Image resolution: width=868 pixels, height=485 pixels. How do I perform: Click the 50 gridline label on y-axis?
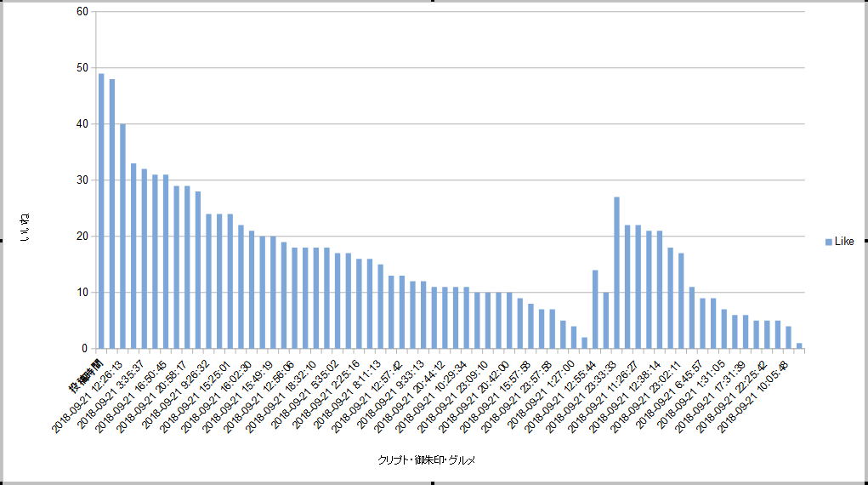(81, 67)
